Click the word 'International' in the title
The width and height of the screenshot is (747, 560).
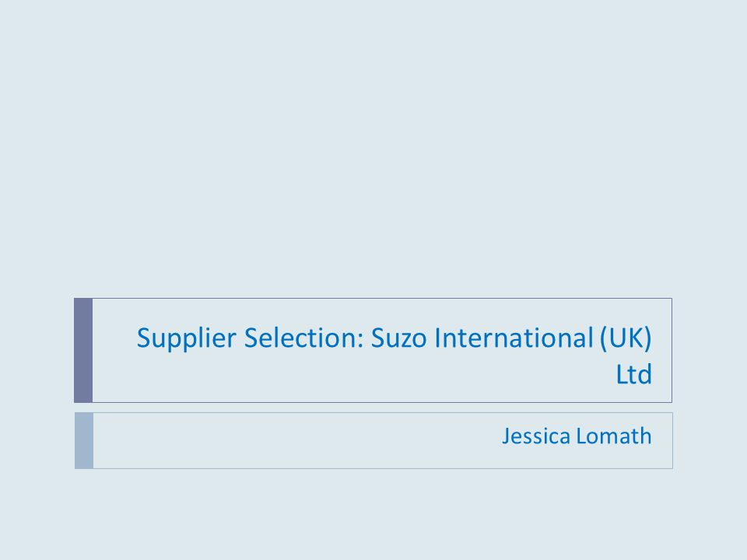(514, 338)
